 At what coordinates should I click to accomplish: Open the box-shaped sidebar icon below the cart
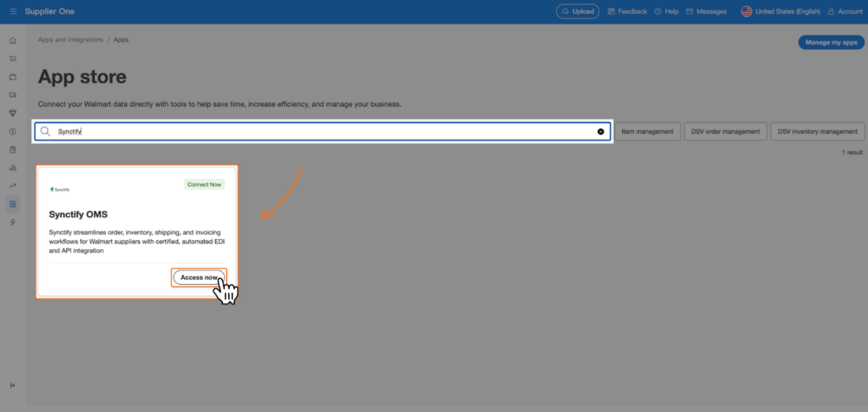[x=13, y=77]
